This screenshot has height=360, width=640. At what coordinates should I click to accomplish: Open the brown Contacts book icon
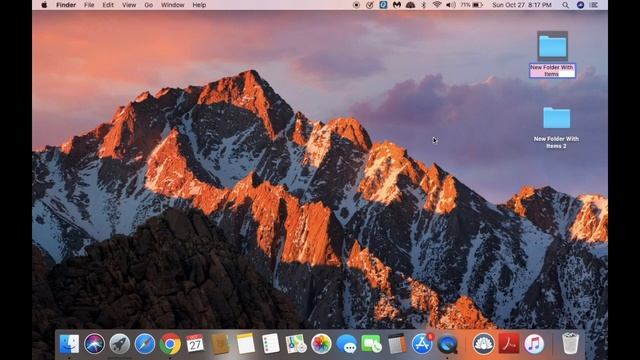(220, 344)
